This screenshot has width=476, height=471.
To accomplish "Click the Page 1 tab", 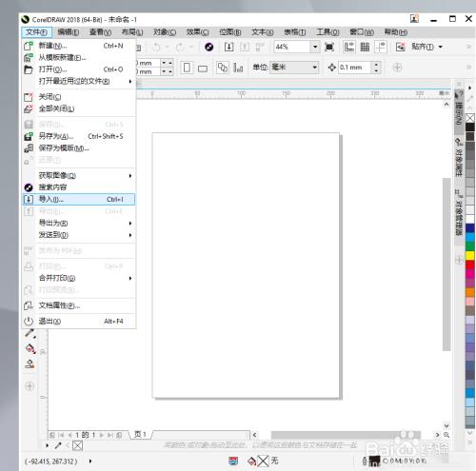I will (140, 434).
